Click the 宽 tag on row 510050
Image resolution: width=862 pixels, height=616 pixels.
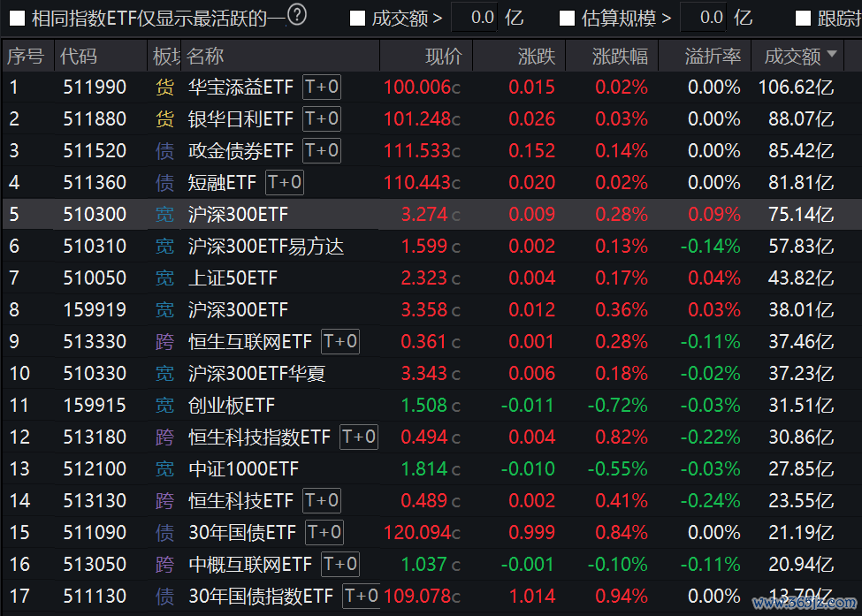[165, 278]
